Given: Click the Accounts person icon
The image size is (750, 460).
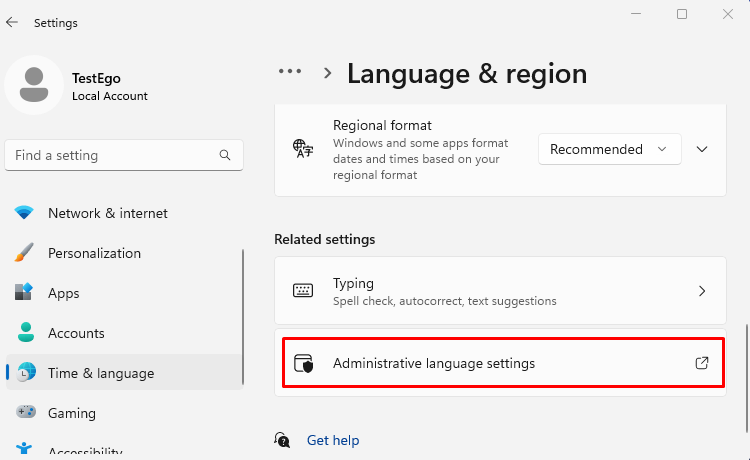Looking at the screenshot, I should point(25,332).
